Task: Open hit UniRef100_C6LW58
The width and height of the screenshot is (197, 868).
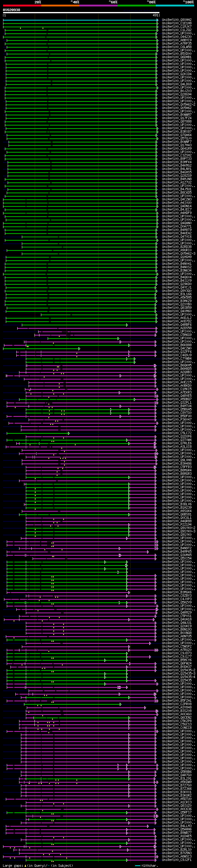Action: click(x=177, y=47)
